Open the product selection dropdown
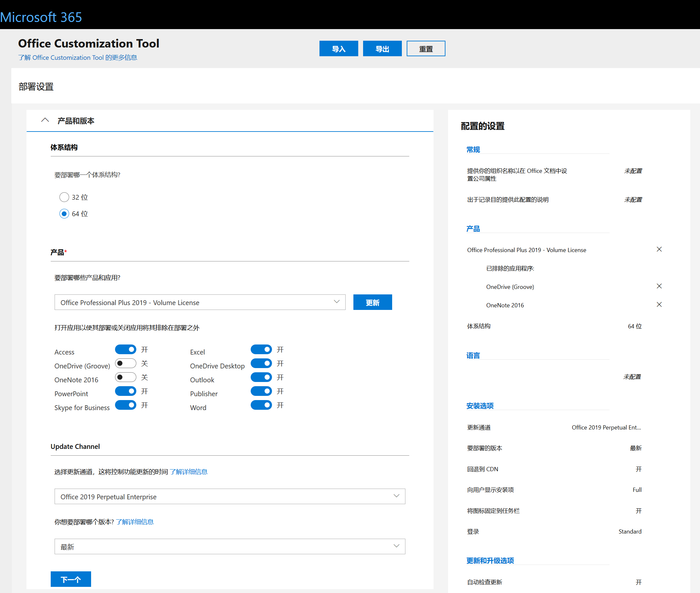Viewport: 700px width, 593px height. tap(200, 302)
